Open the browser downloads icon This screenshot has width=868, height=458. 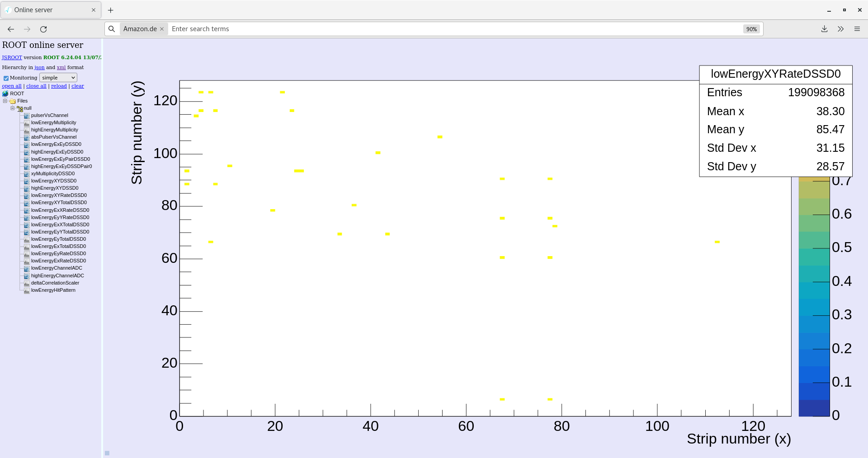click(x=824, y=29)
